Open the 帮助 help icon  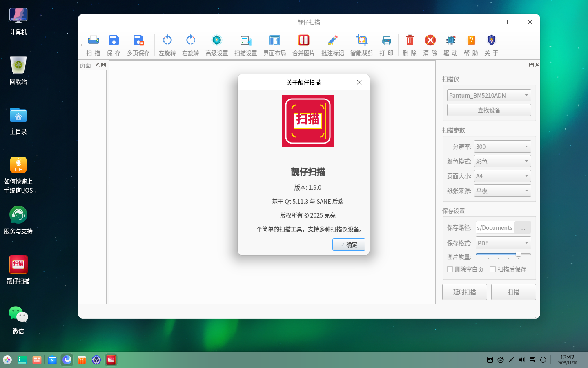tap(471, 40)
